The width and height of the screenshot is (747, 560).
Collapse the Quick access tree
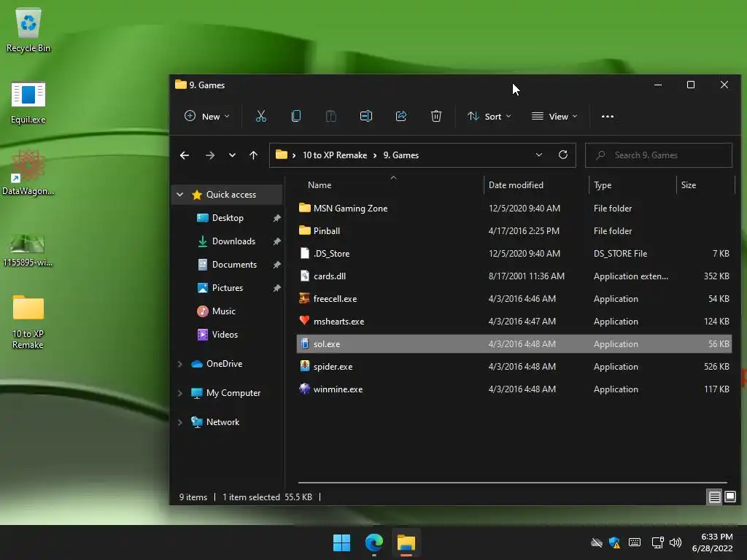(180, 194)
